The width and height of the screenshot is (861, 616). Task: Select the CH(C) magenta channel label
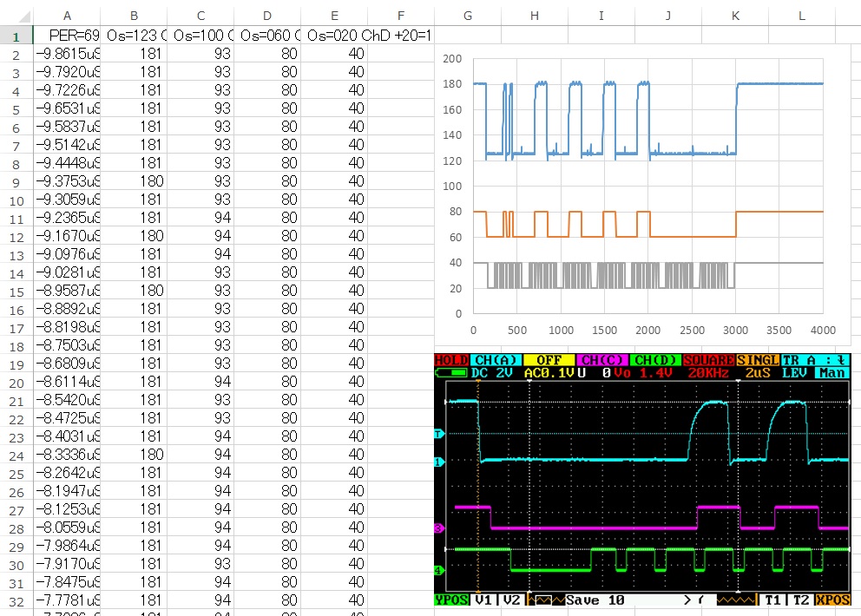pyautogui.click(x=601, y=360)
